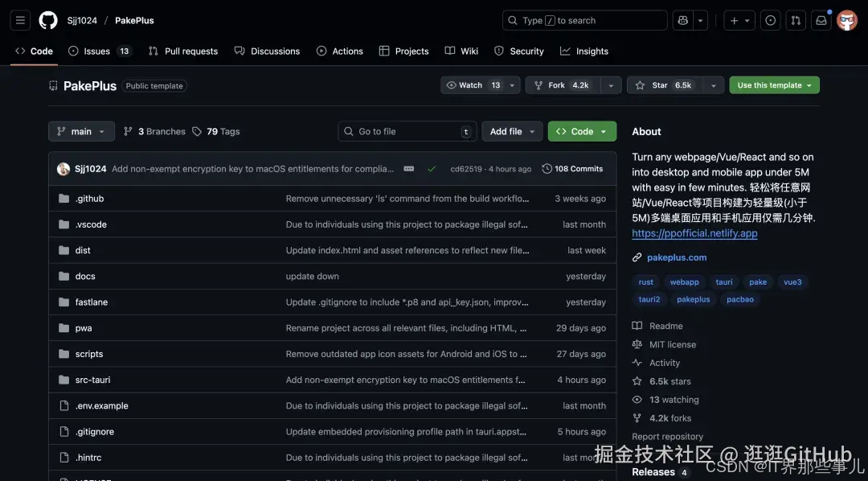The height and width of the screenshot is (481, 868).
Task: Switch to the Issues tab
Action: point(100,51)
